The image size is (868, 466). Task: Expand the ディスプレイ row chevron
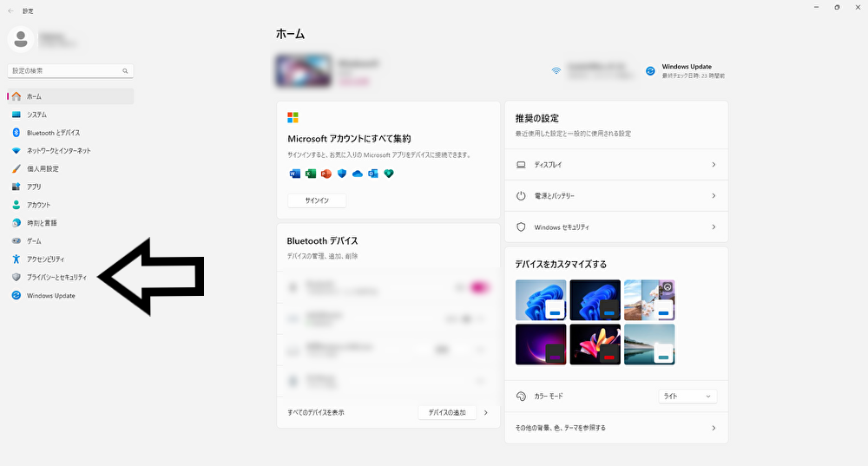click(x=713, y=165)
